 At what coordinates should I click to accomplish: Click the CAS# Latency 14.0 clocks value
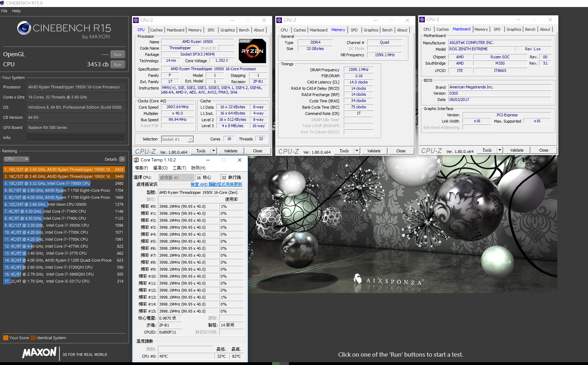[358, 82]
